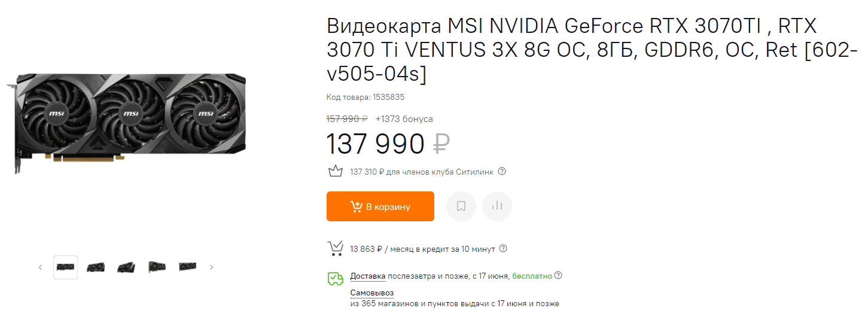The width and height of the screenshot is (868, 320).
Task: Select the fifth product thumbnail
Action: click(x=187, y=267)
